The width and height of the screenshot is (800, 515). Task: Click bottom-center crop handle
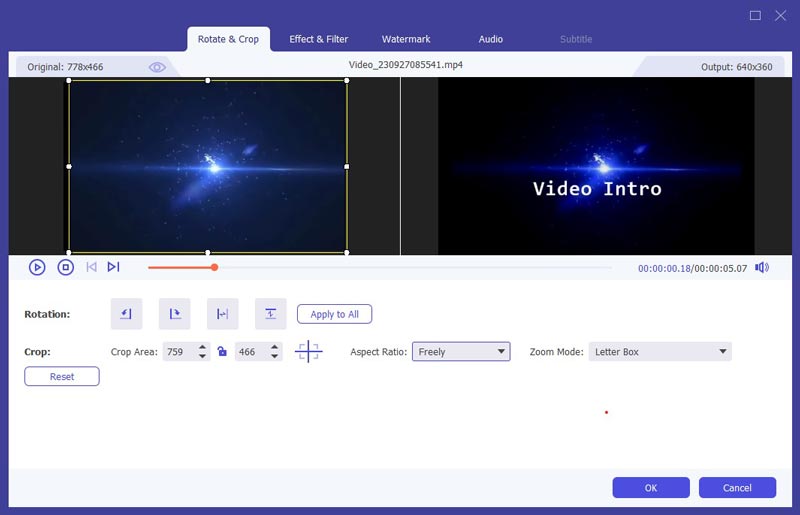pyautogui.click(x=208, y=252)
